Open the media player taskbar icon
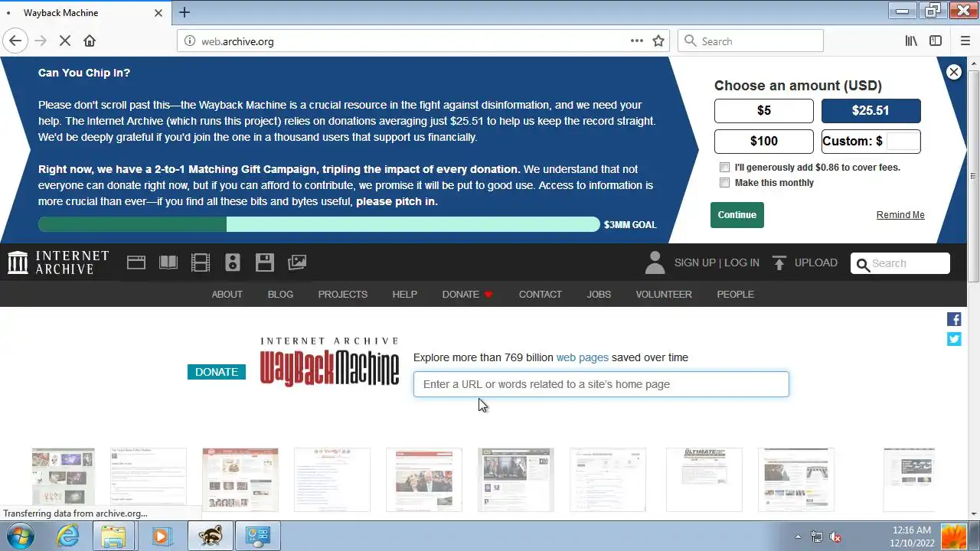 coord(161,536)
